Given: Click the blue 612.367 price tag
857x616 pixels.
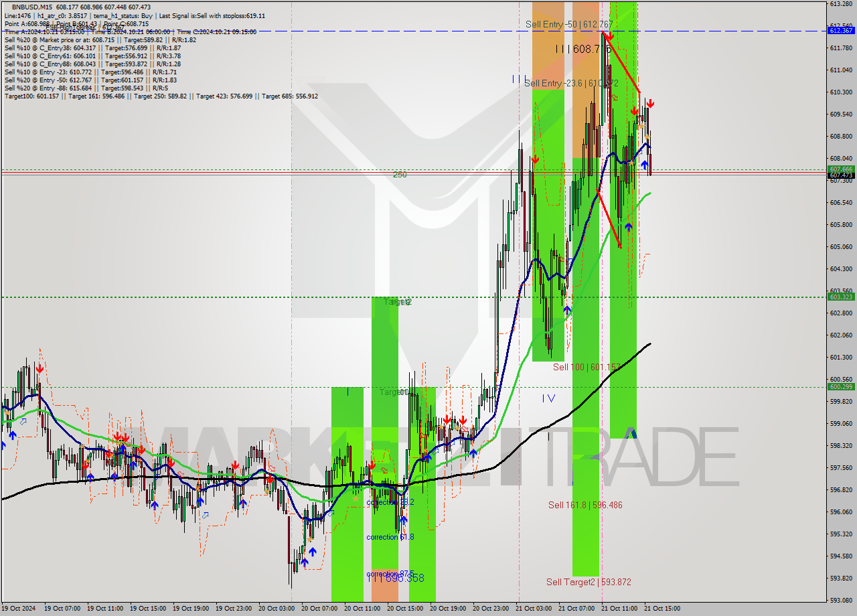Looking at the screenshot, I should point(841,31).
